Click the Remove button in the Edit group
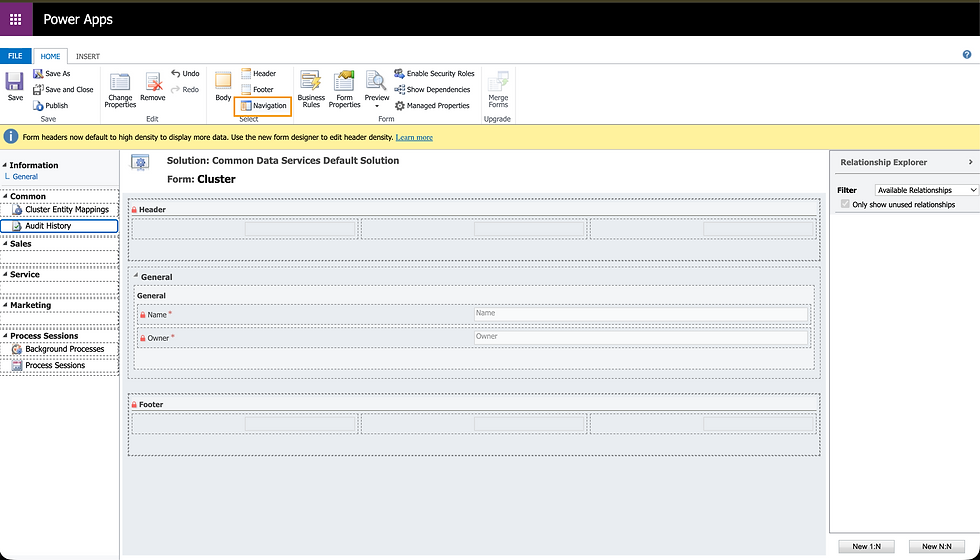The width and height of the screenshot is (980, 560). (152, 87)
